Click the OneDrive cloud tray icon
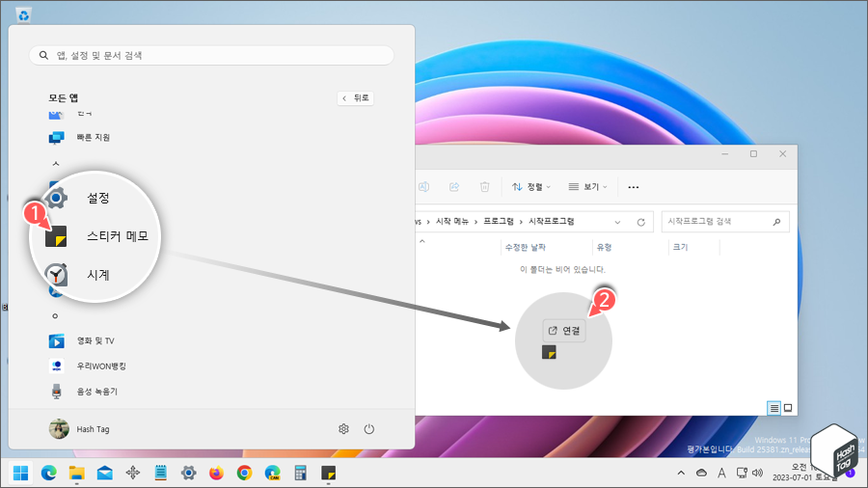 [701, 474]
